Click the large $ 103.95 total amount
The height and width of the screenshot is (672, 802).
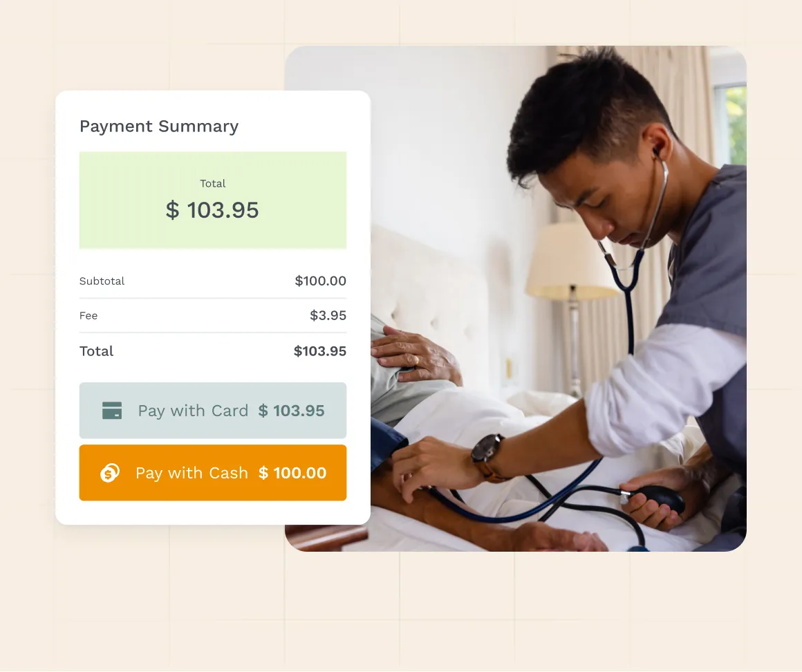[x=212, y=210]
